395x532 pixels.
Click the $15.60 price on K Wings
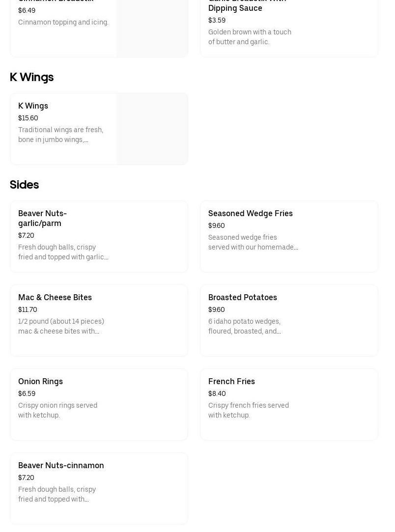pyautogui.click(x=28, y=118)
